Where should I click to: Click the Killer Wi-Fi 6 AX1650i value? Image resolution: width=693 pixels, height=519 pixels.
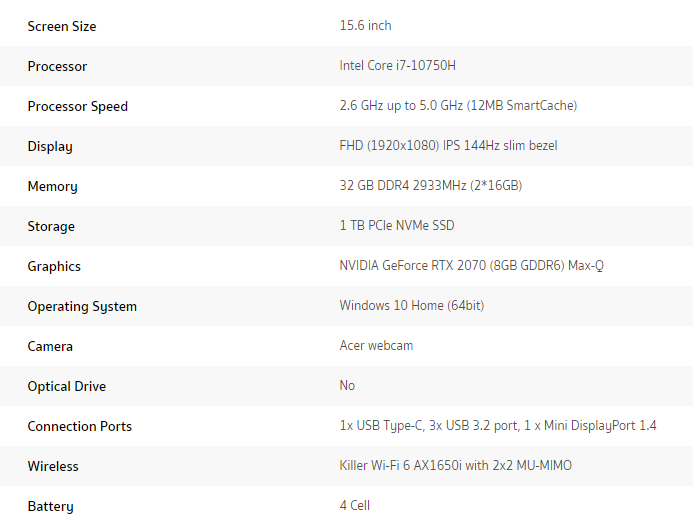456,466
